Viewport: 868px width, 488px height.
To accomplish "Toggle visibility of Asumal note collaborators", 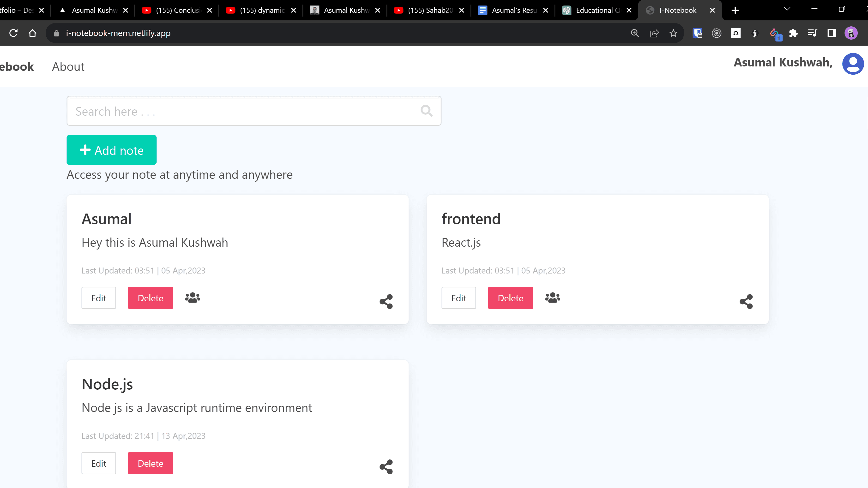I will [x=192, y=297].
